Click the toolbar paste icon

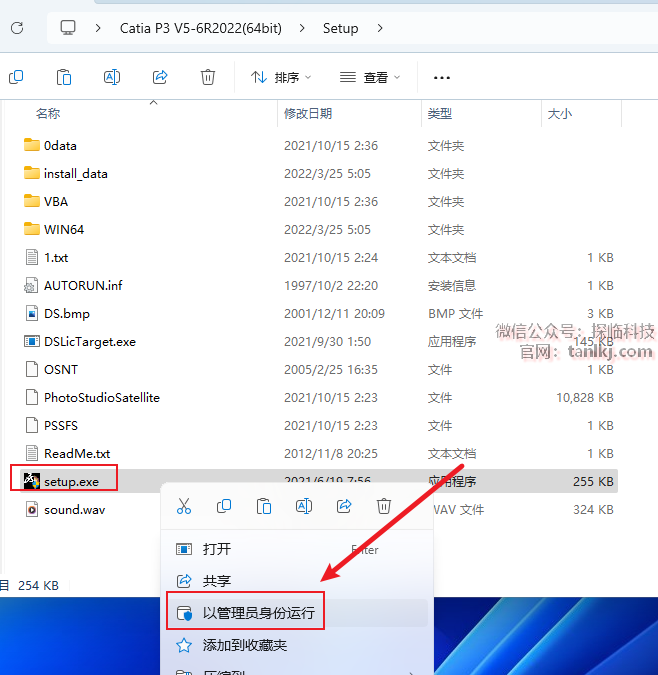pos(64,77)
